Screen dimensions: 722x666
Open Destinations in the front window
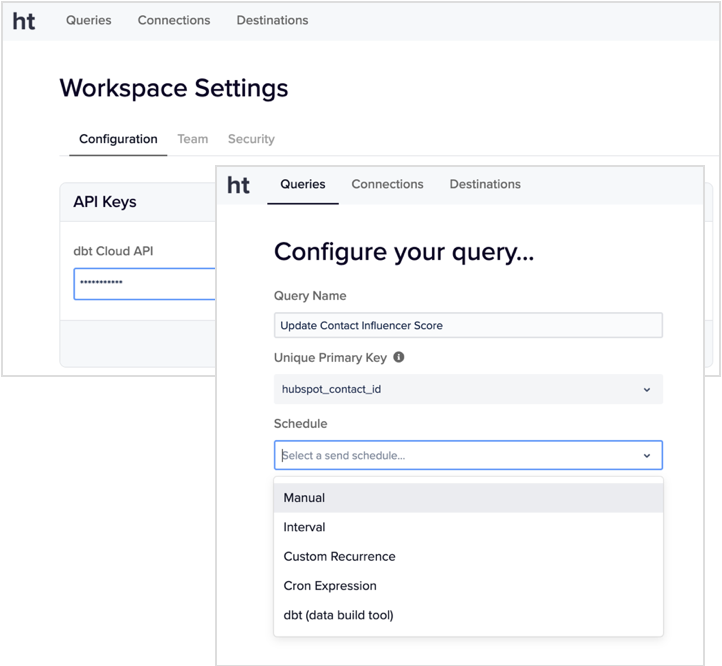(x=485, y=184)
